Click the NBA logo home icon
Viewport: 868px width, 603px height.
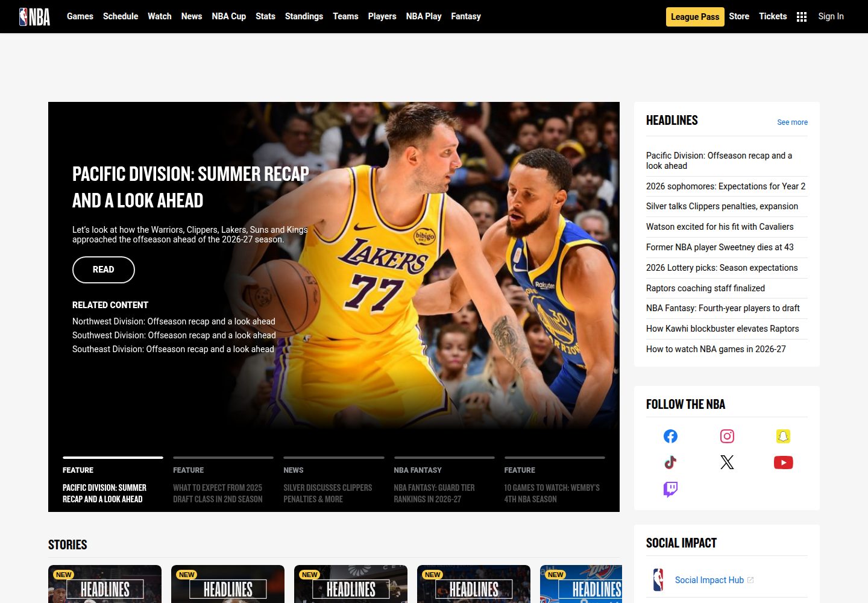pyautogui.click(x=34, y=17)
